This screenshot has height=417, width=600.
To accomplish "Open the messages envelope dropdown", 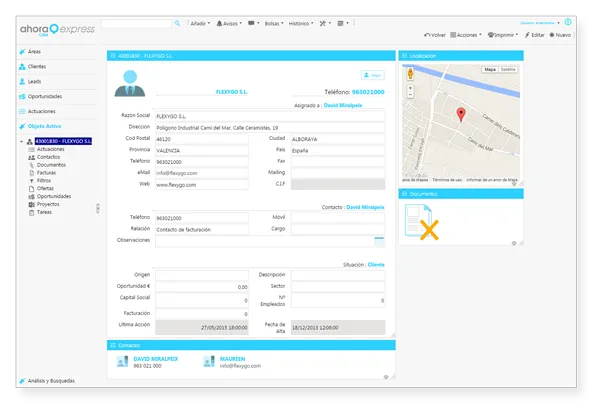I will coord(253,23).
